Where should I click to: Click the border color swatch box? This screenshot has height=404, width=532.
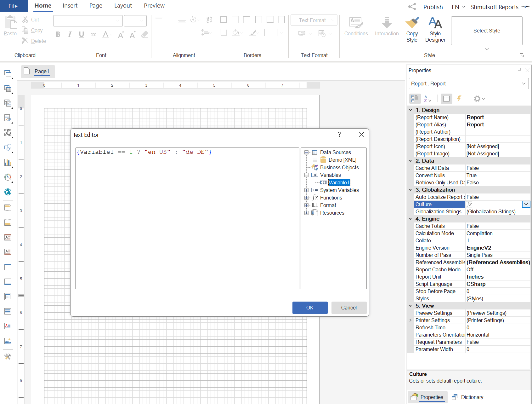271,32
